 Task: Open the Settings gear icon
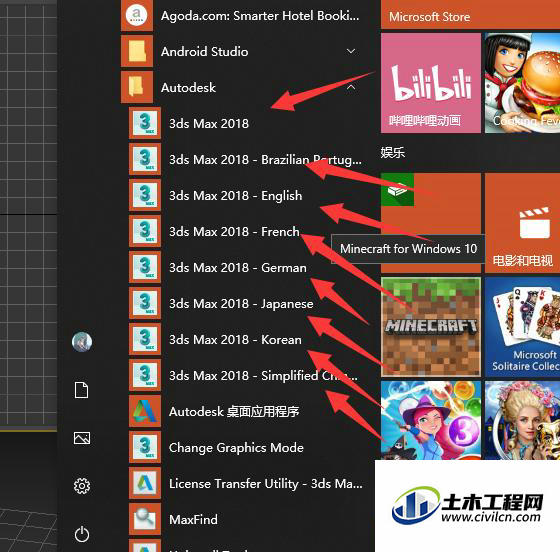tap(82, 486)
